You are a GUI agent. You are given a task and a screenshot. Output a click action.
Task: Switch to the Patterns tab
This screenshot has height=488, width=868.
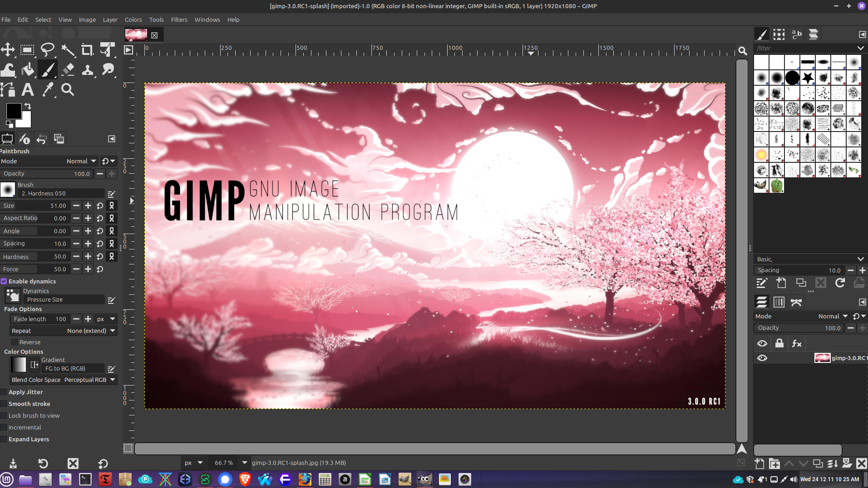[x=779, y=34]
